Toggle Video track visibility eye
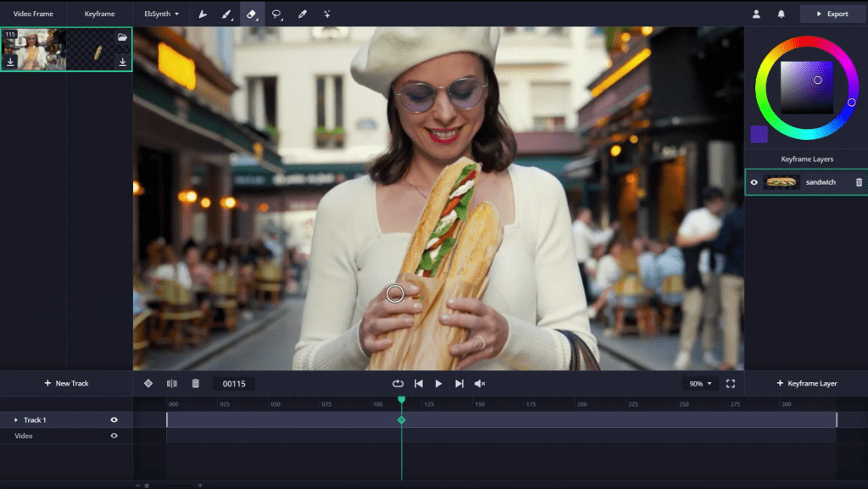The height and width of the screenshot is (489, 868). click(x=114, y=436)
